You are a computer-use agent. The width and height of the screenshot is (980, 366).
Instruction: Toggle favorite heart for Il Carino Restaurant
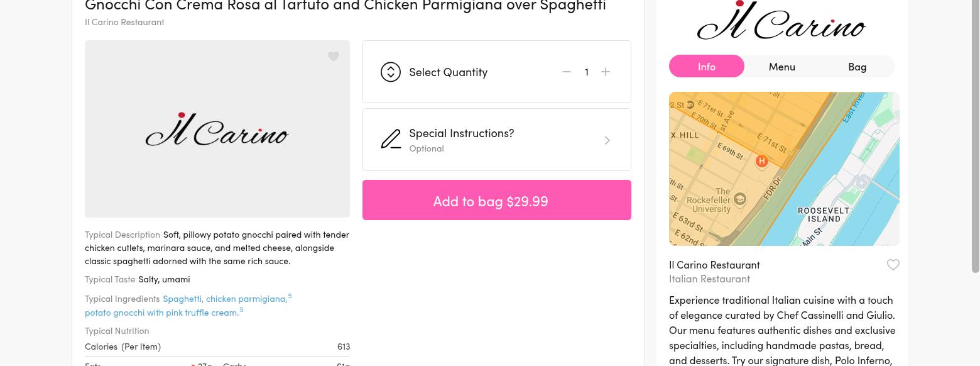tap(893, 265)
